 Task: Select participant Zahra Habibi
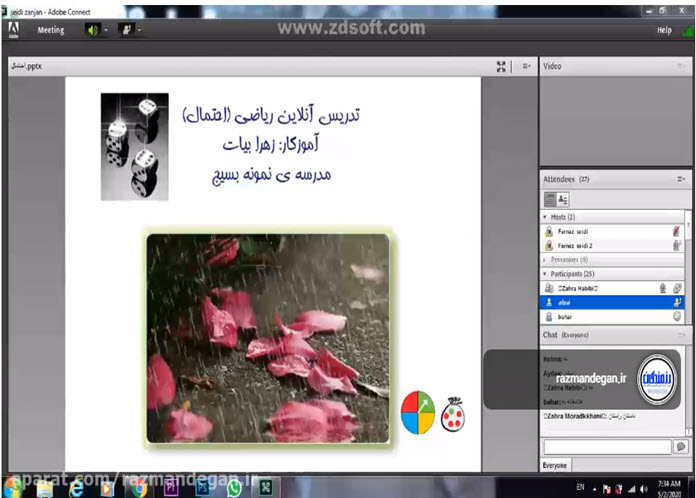coord(612,289)
